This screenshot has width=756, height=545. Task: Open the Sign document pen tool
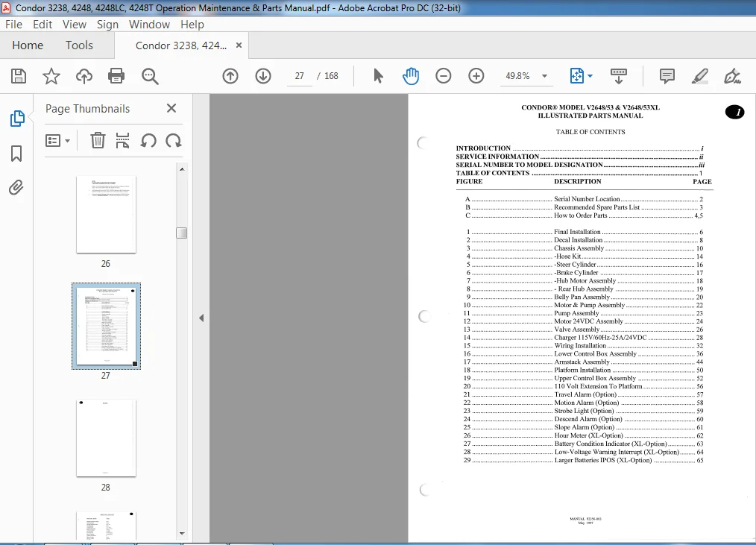coord(732,76)
